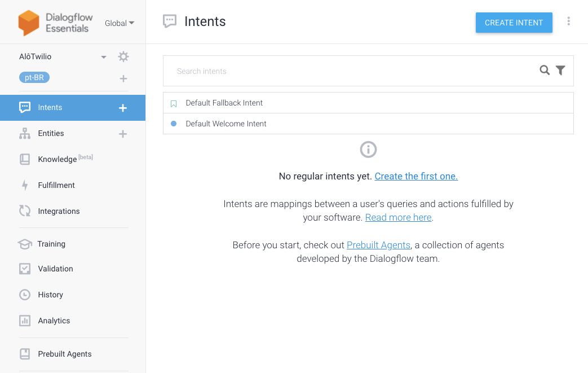Click the Prebuilt Agents sidebar icon
588x373 pixels.
(x=25, y=354)
